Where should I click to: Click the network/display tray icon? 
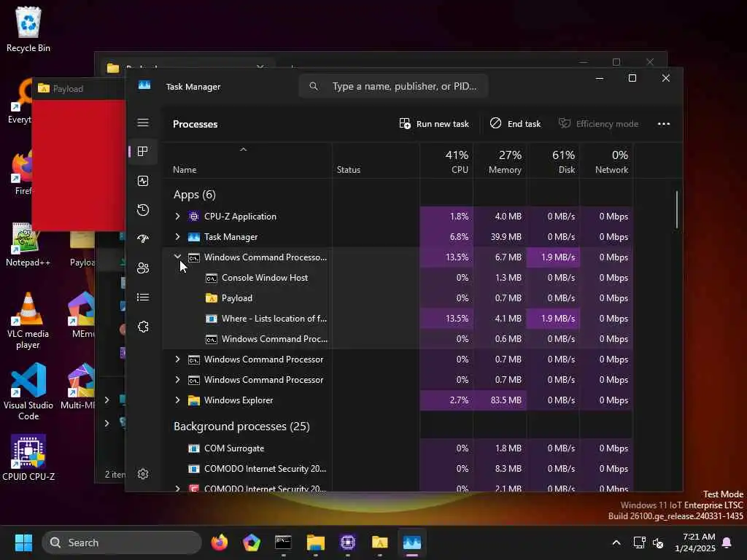(639, 542)
